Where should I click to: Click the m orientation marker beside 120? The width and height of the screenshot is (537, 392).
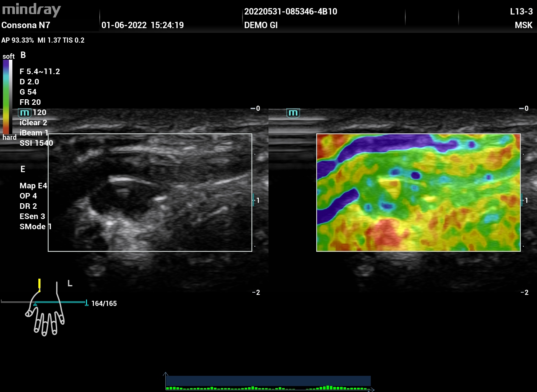[25, 112]
